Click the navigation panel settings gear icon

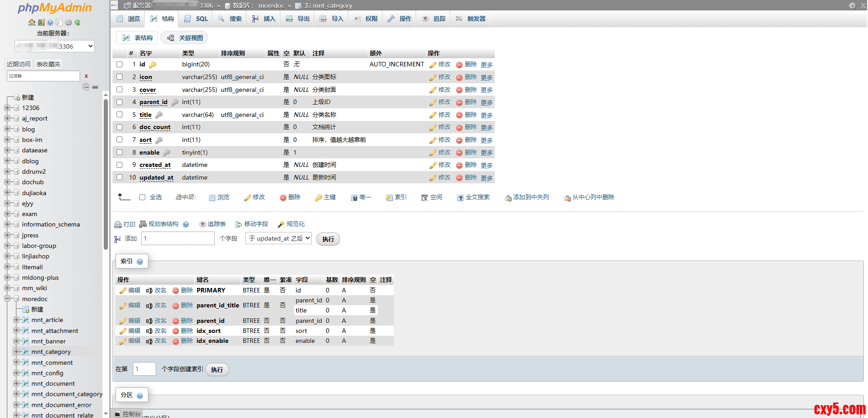[68, 22]
